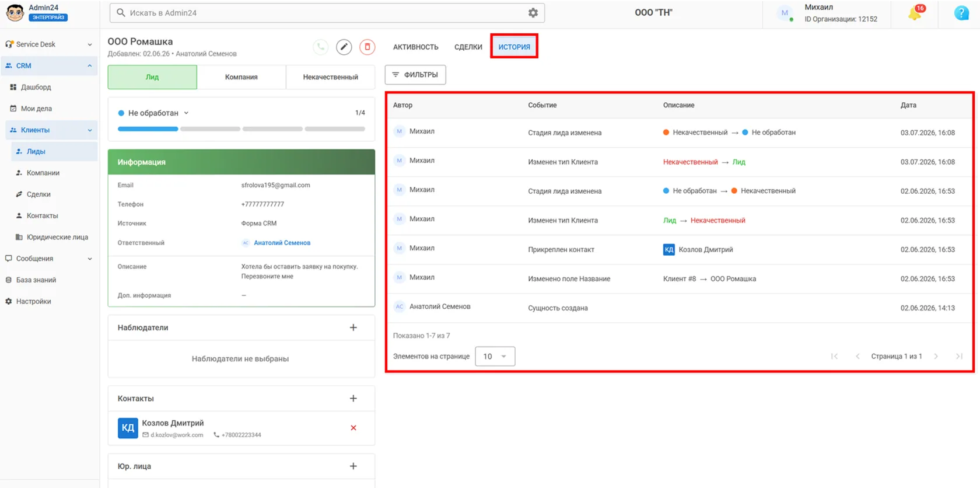Open the История tab
This screenshot has height=488, width=980.
coord(514,47)
